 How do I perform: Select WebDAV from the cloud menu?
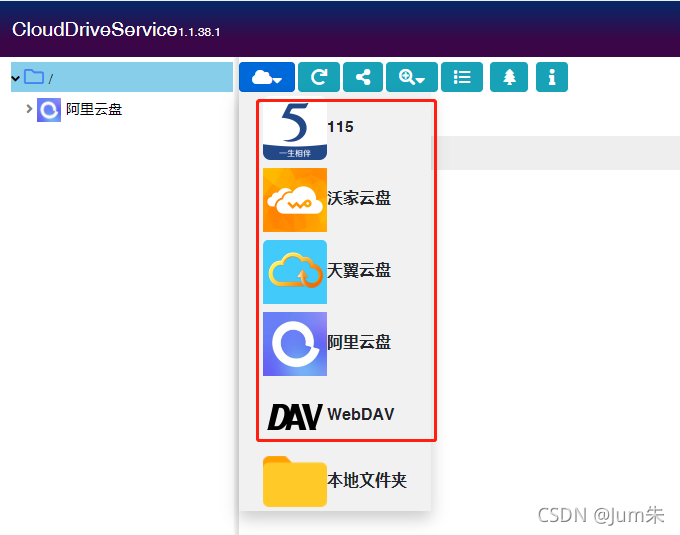(x=335, y=414)
